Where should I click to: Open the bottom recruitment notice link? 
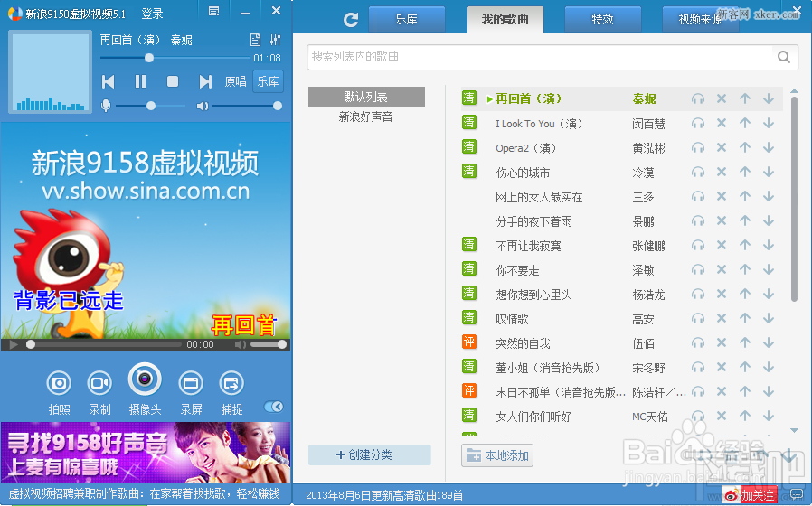click(x=145, y=493)
